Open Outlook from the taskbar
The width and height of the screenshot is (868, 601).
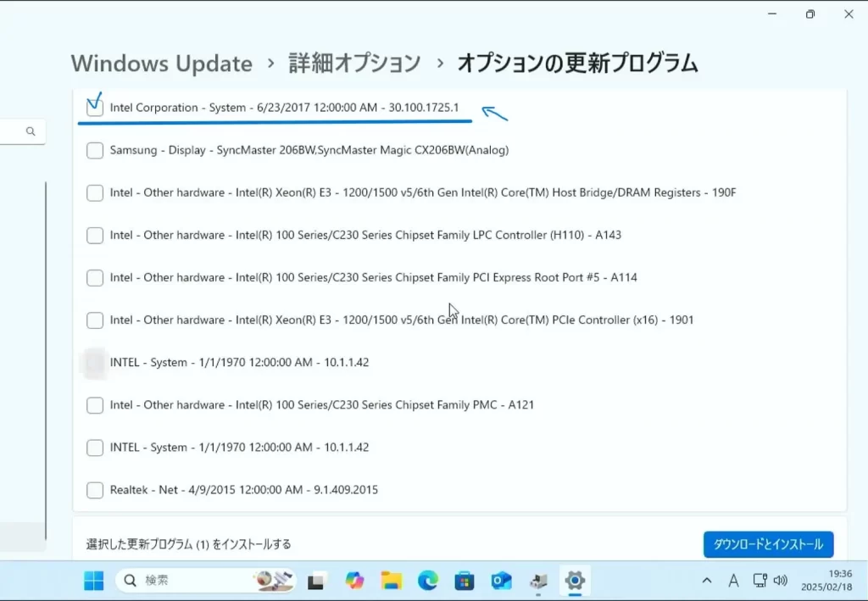point(502,581)
